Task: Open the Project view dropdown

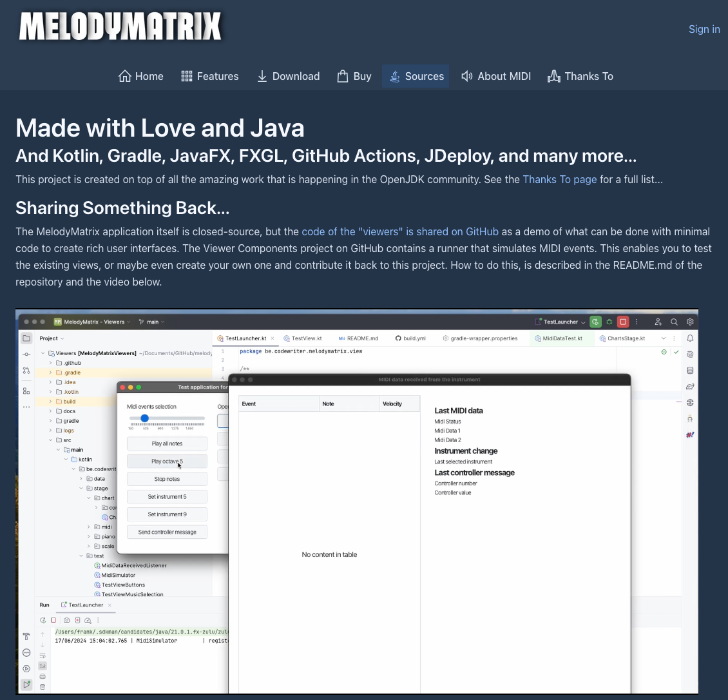Action: (52, 338)
